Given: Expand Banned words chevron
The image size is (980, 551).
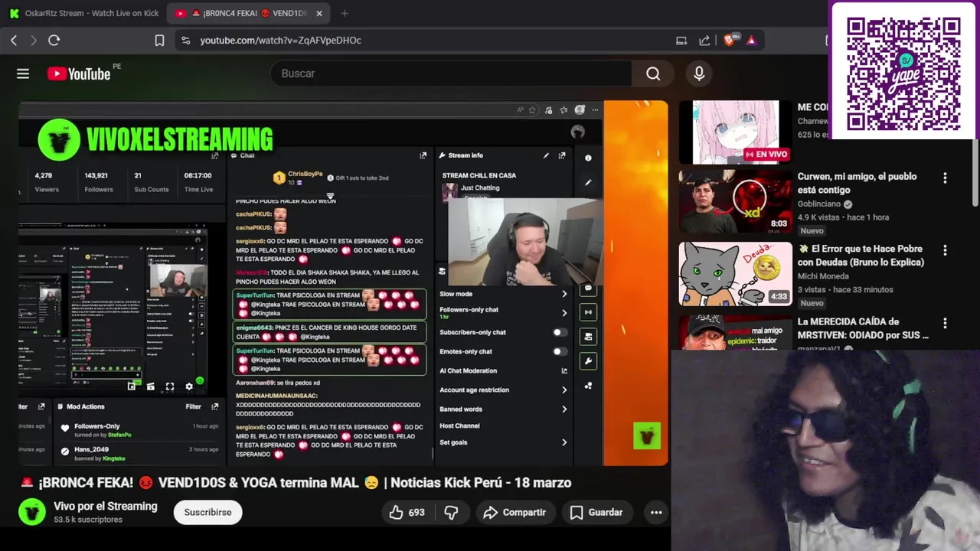Looking at the screenshot, I should coord(564,409).
